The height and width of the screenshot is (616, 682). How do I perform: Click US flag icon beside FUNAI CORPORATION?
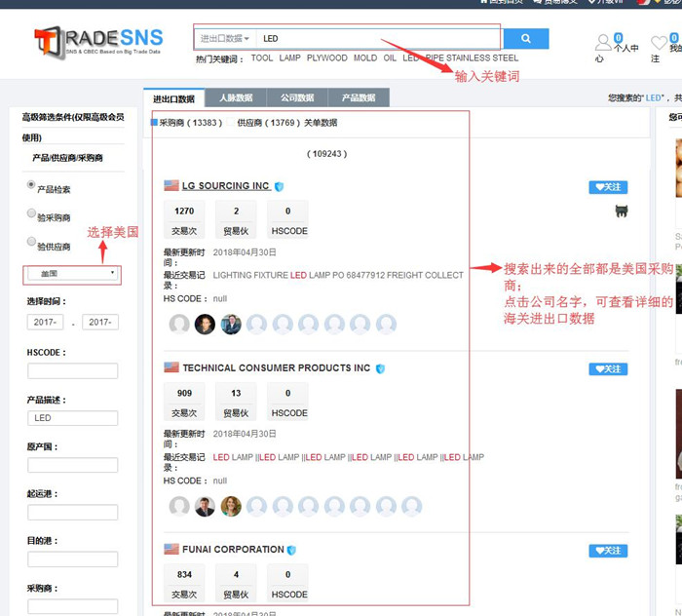[171, 549]
